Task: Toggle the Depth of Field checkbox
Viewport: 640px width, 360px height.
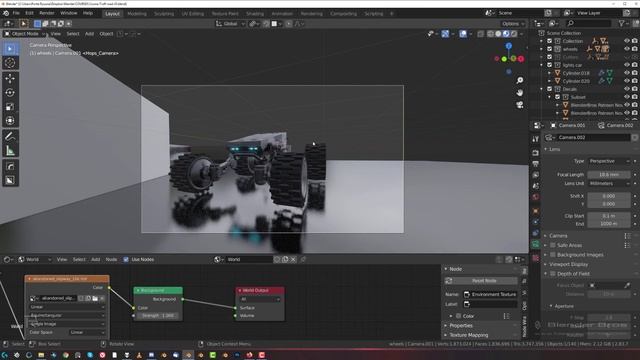Action: [x=553, y=273]
